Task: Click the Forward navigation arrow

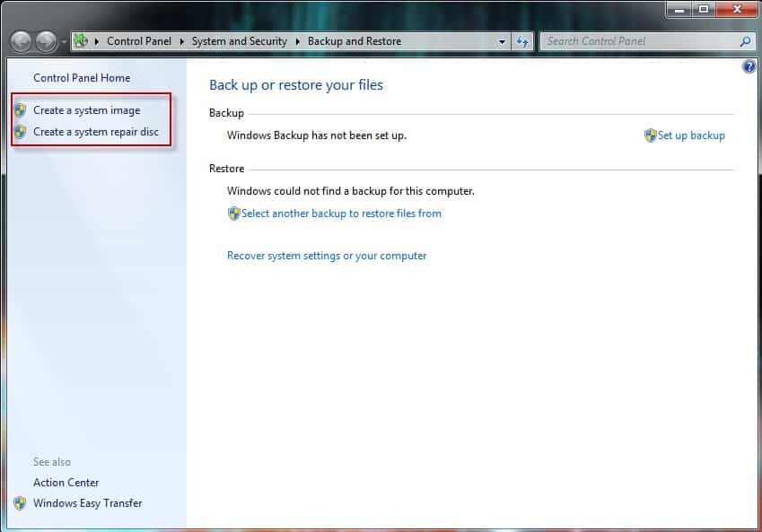Action: pyautogui.click(x=47, y=42)
